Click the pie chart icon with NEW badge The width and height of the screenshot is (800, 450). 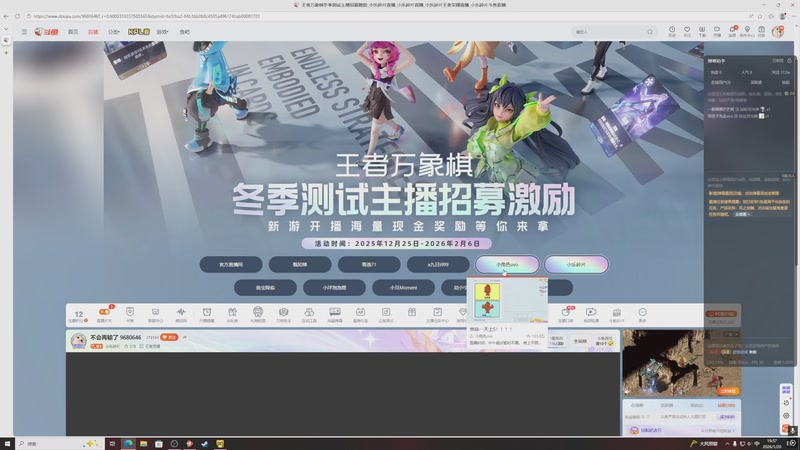click(x=566, y=312)
